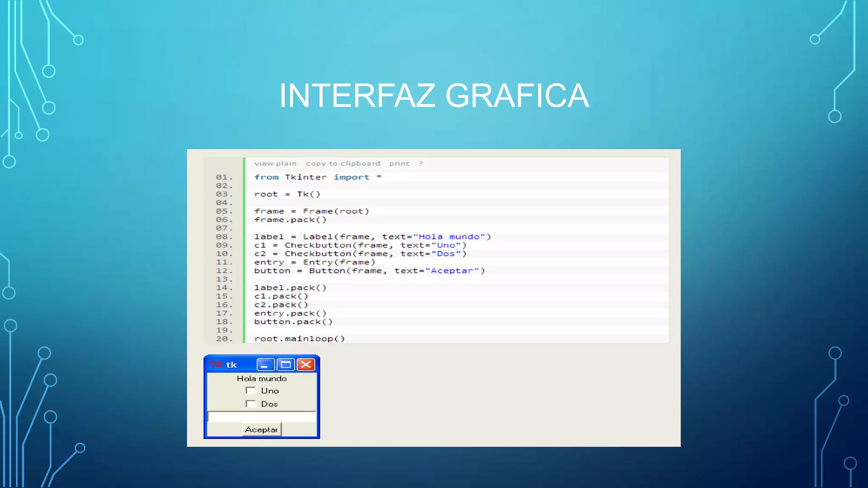The image size is (868, 488).
Task: Maximize the tk window
Action: pos(286,364)
